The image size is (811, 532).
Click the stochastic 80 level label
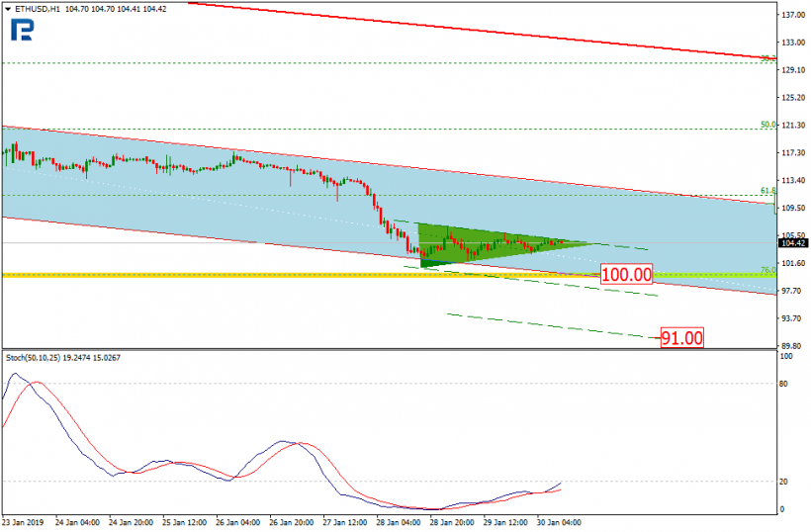pos(783,384)
